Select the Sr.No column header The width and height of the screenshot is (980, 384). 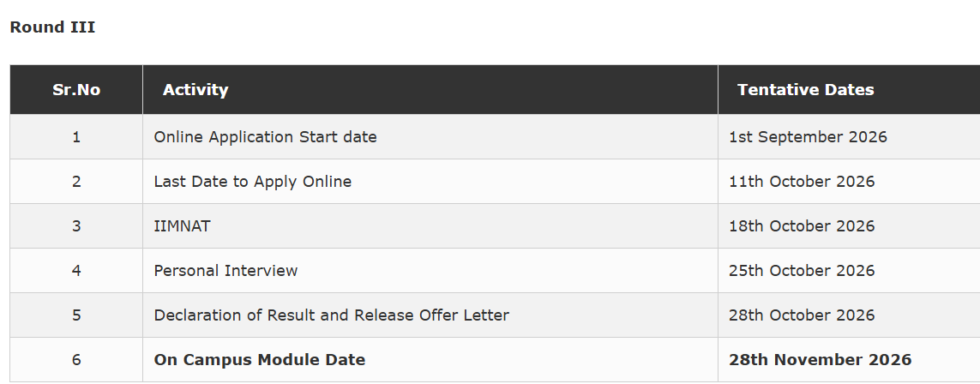pyautogui.click(x=76, y=90)
